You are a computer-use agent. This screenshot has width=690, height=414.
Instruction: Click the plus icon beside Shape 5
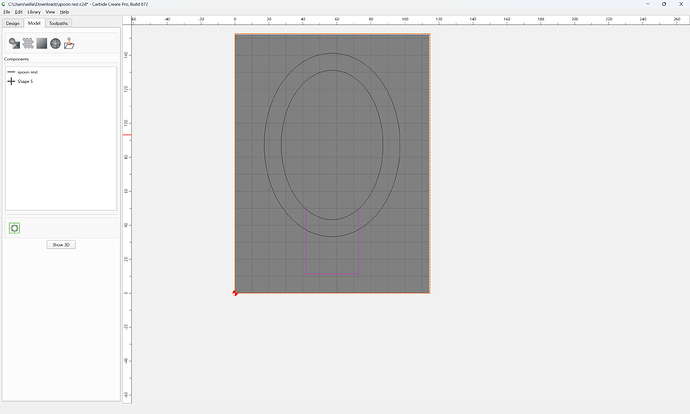point(11,81)
